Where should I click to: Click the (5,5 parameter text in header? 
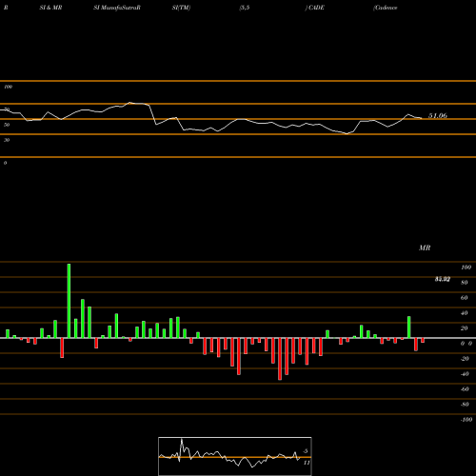pyautogui.click(x=245, y=8)
